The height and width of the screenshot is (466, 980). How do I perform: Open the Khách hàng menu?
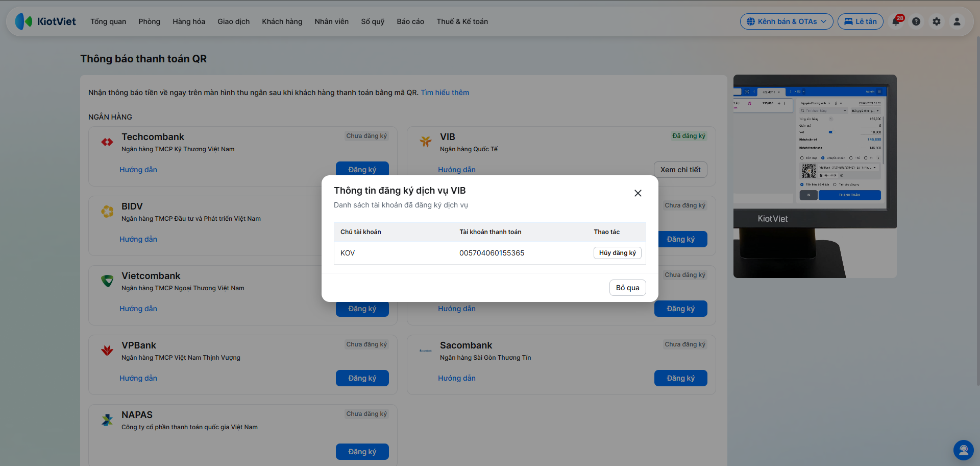282,21
